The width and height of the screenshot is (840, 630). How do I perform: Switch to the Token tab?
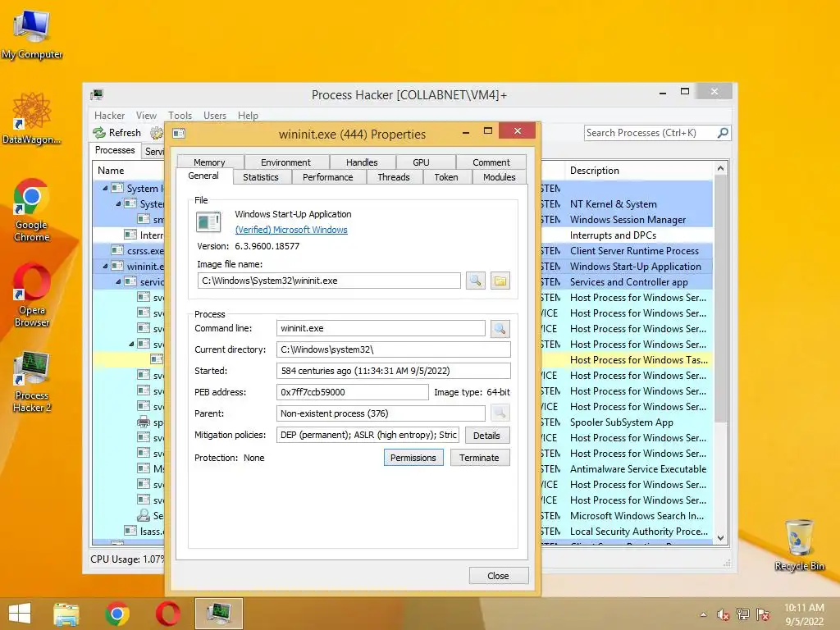point(446,177)
